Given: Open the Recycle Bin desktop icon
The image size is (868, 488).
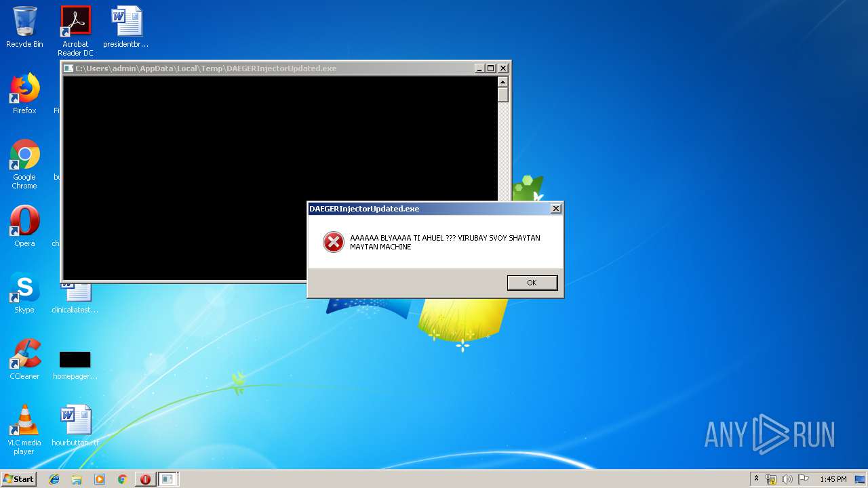Looking at the screenshot, I should click(24, 27).
